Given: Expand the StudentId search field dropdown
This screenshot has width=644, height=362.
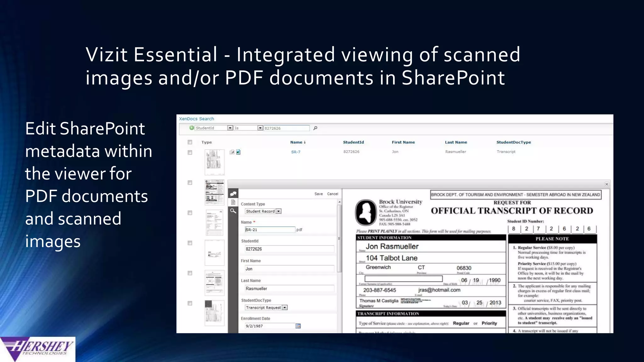Looking at the screenshot, I should (230, 128).
